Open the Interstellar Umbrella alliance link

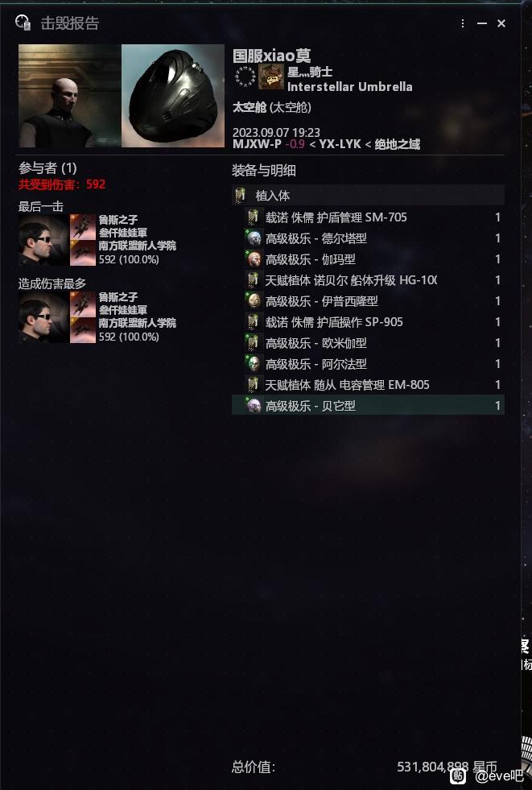(x=349, y=87)
